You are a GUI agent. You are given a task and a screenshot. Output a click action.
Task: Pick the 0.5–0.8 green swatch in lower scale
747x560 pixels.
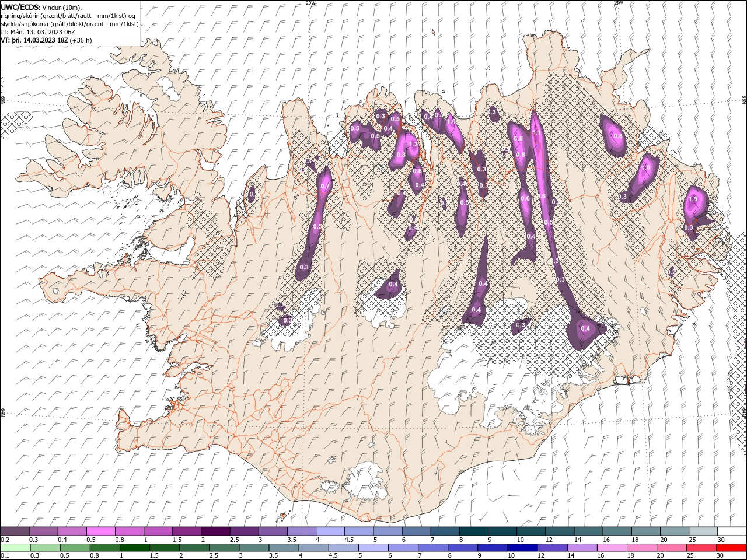75,548
